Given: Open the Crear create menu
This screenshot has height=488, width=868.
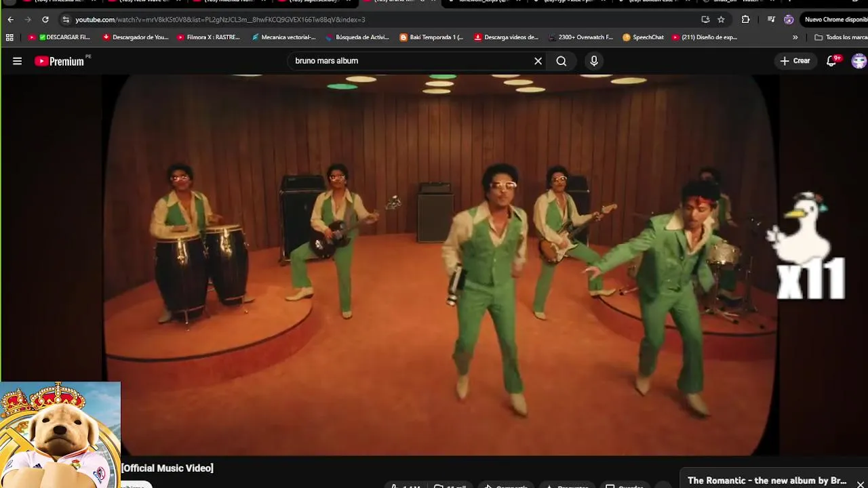Looking at the screenshot, I should tap(795, 61).
